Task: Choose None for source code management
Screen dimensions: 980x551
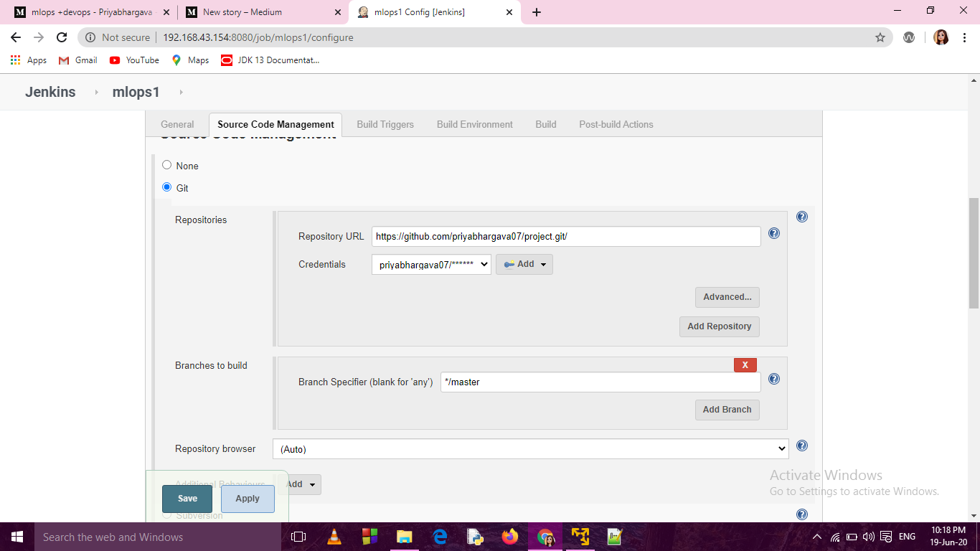Action: coord(166,165)
